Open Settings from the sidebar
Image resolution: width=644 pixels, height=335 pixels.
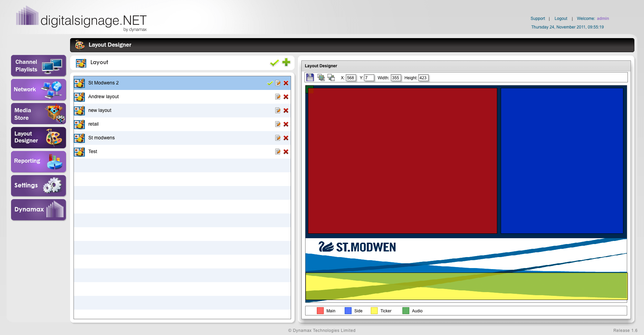(x=38, y=186)
